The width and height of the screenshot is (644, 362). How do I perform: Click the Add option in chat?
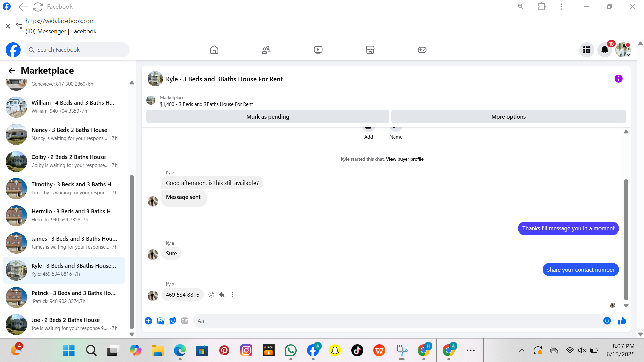tap(368, 133)
